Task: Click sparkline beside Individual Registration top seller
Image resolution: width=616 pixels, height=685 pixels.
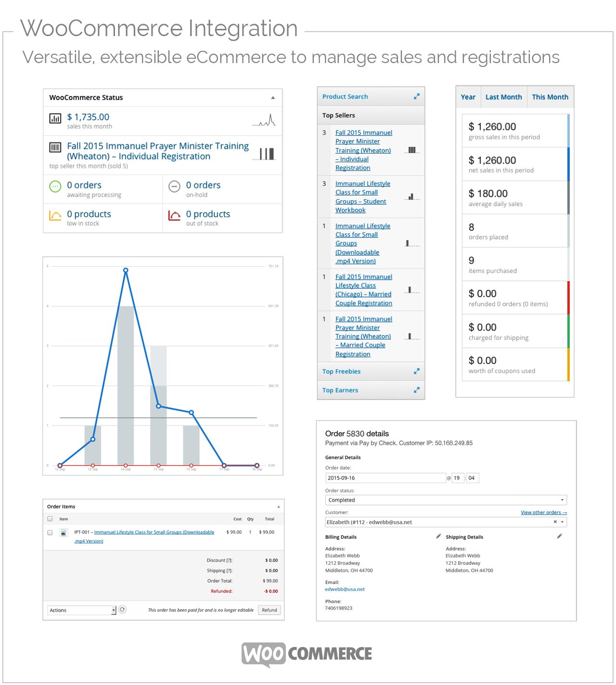Action: pos(412,150)
